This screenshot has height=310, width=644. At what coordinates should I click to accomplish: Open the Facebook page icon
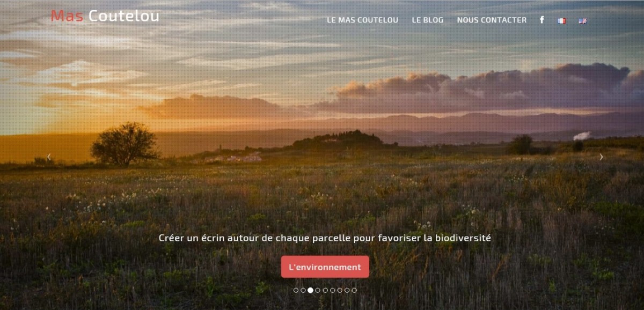coord(542,20)
